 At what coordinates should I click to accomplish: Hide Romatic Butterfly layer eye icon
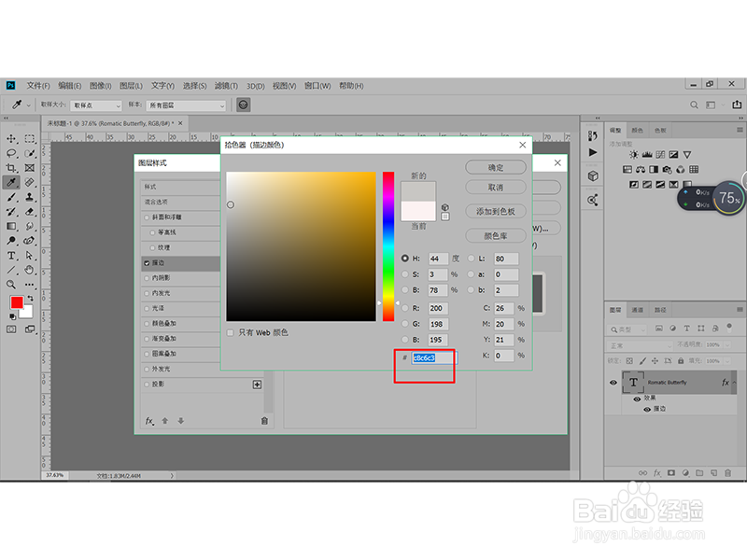point(613,383)
